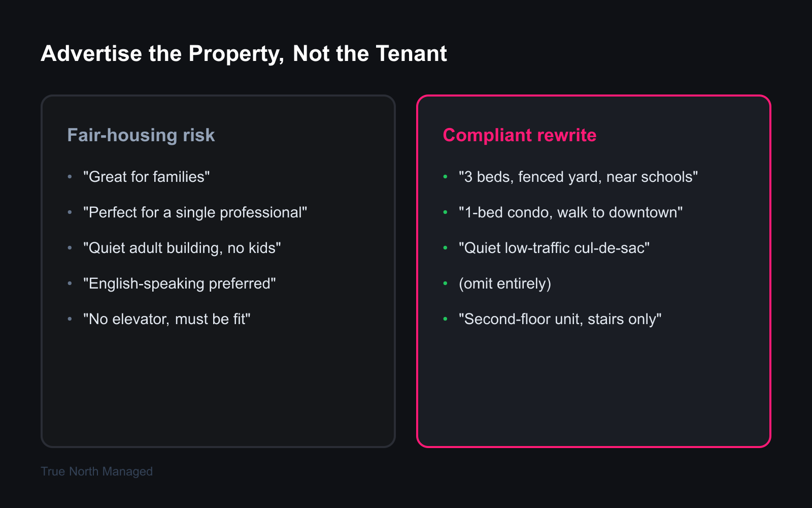Click the slide title 'Advertise the Property, Not the Tenant'
The height and width of the screenshot is (508, 812).
[244, 54]
